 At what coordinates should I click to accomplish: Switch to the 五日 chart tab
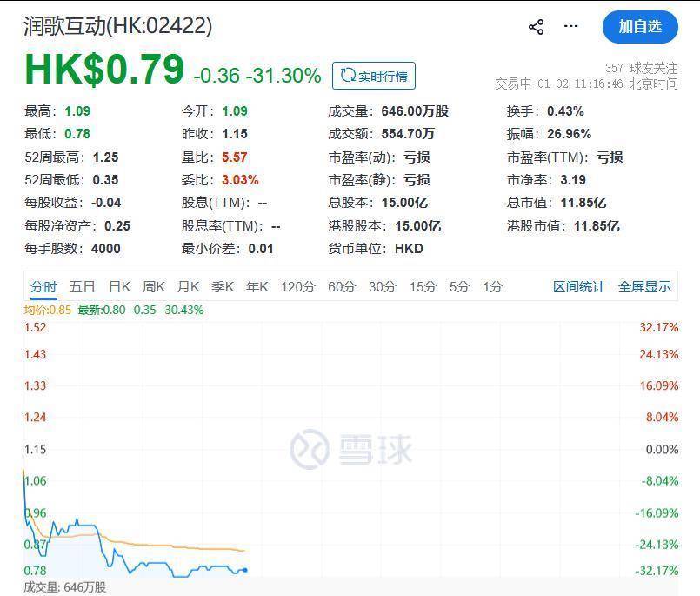83,287
